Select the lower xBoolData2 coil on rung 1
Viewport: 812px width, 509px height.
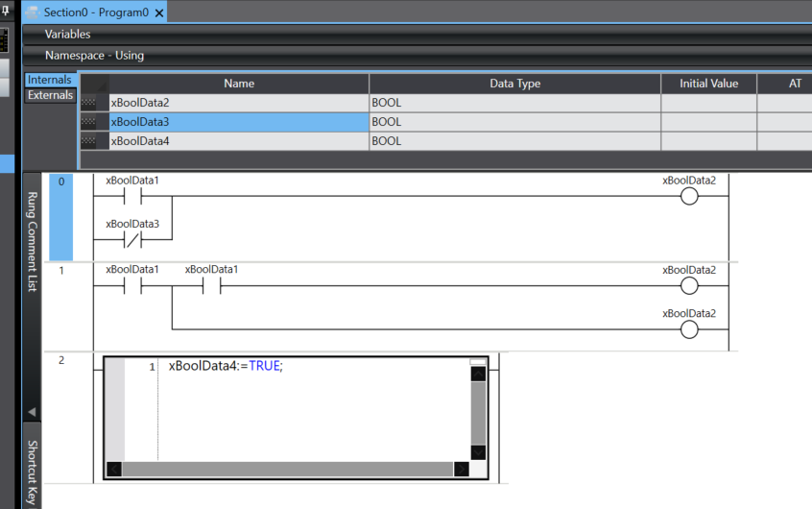coord(688,330)
